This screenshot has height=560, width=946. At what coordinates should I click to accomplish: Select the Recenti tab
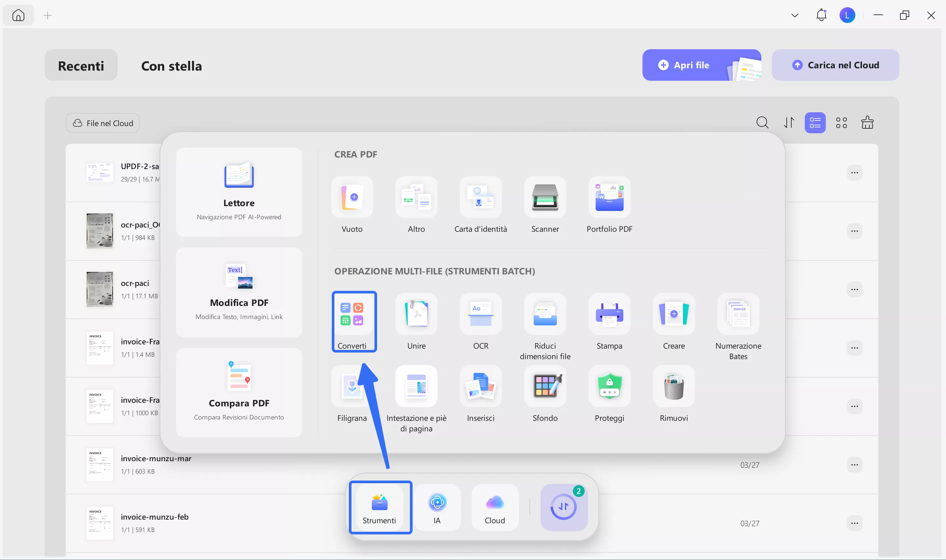(x=81, y=65)
